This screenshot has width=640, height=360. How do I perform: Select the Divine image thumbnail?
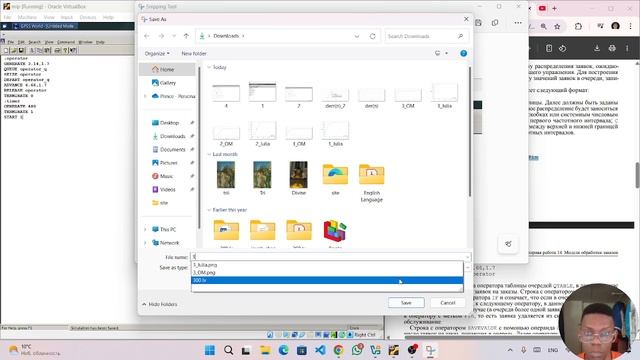pos(299,178)
